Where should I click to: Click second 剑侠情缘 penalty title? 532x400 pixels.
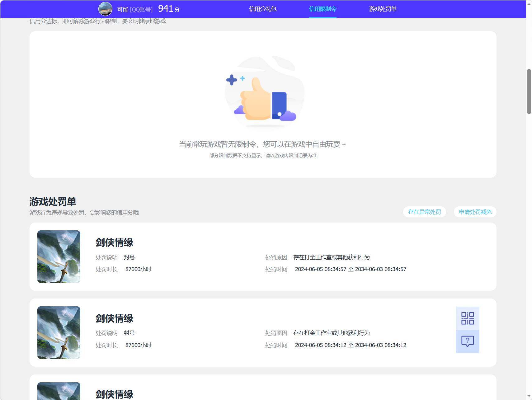pyautogui.click(x=114, y=318)
